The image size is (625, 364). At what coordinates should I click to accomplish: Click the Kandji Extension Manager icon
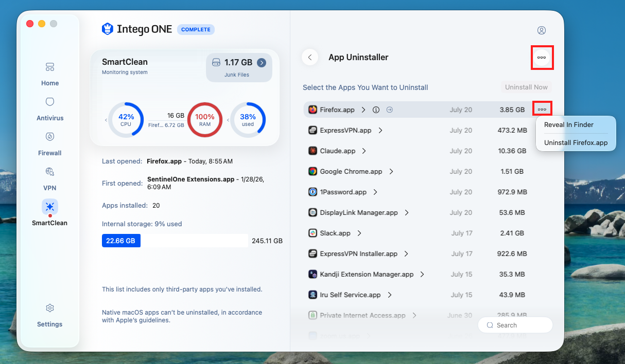(x=312, y=274)
